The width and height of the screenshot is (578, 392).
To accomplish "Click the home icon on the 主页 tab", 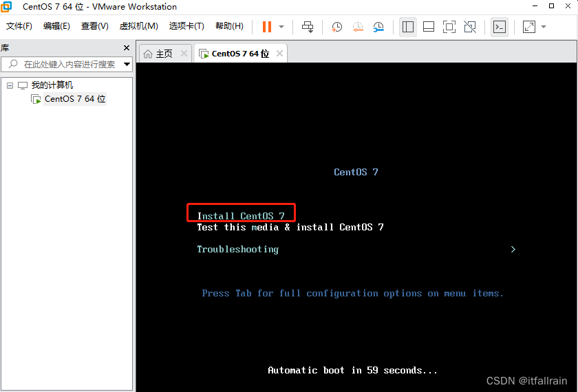I will [x=148, y=54].
